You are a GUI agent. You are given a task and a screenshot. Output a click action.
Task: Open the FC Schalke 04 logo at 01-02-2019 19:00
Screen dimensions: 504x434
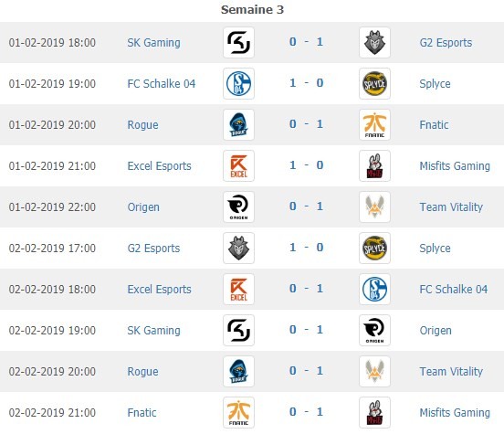(238, 84)
